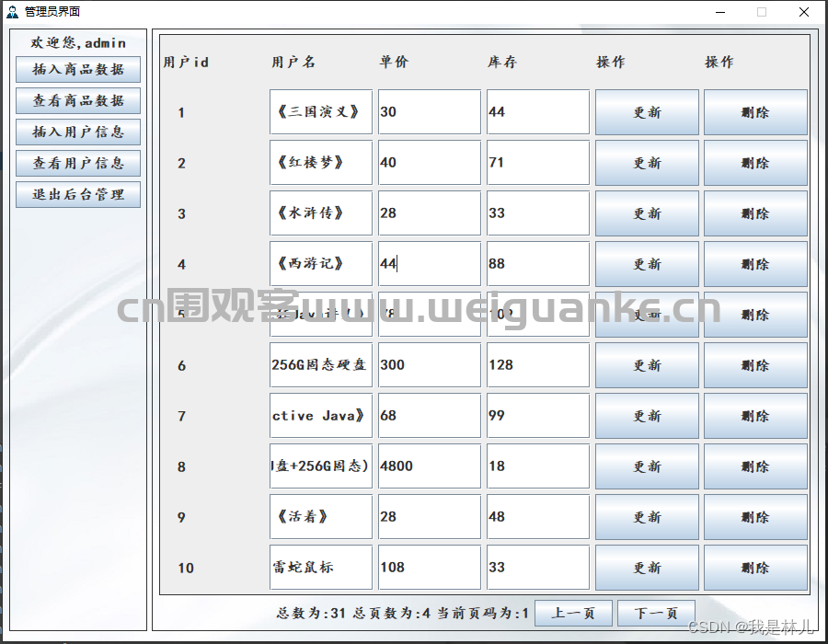The width and height of the screenshot is (828, 644).
Task: Delete row 2 《红楼梦》
Action: coord(755,163)
